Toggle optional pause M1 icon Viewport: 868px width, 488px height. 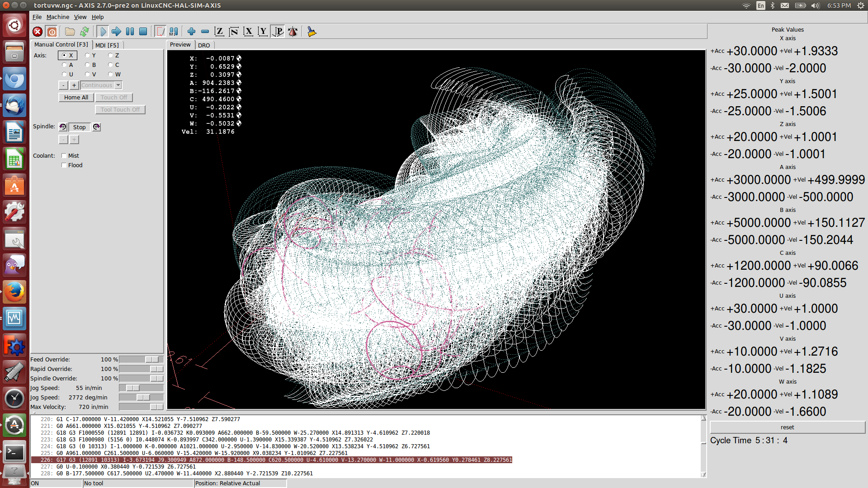[174, 32]
